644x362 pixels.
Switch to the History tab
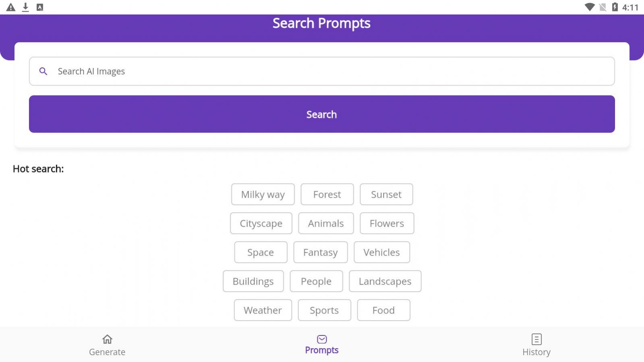[536, 345]
